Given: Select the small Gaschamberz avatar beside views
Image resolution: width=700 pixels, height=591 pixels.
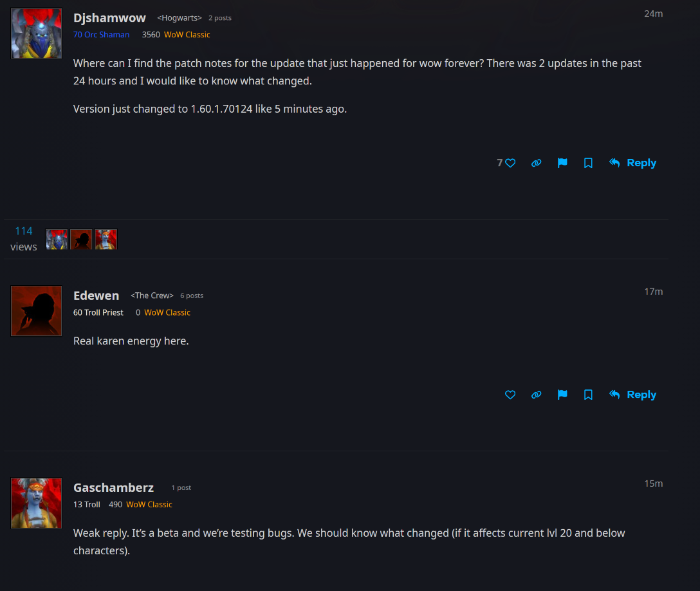Looking at the screenshot, I should pos(106,239).
